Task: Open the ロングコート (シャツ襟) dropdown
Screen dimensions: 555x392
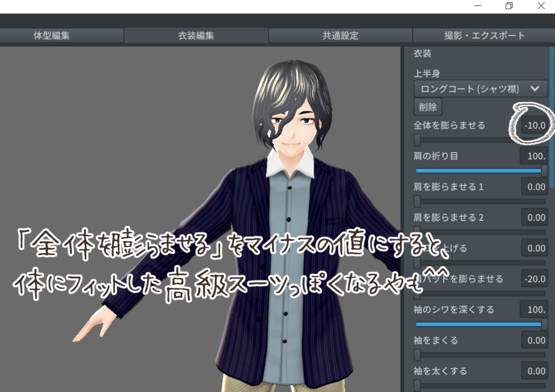Action: 479,88
